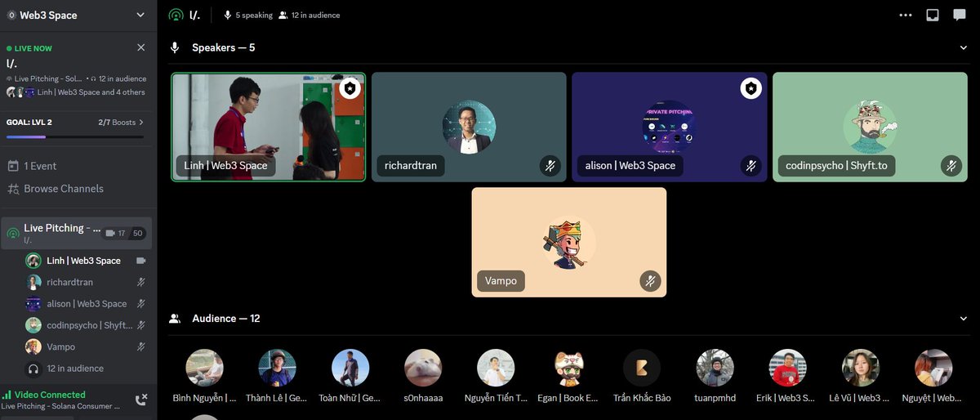Select audience member Egan | Book E...
The width and height of the screenshot is (980, 420).
tap(569, 376)
